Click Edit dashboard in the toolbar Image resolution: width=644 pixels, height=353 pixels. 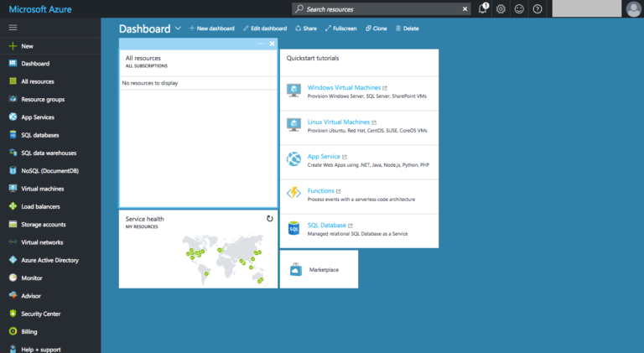[x=265, y=29]
